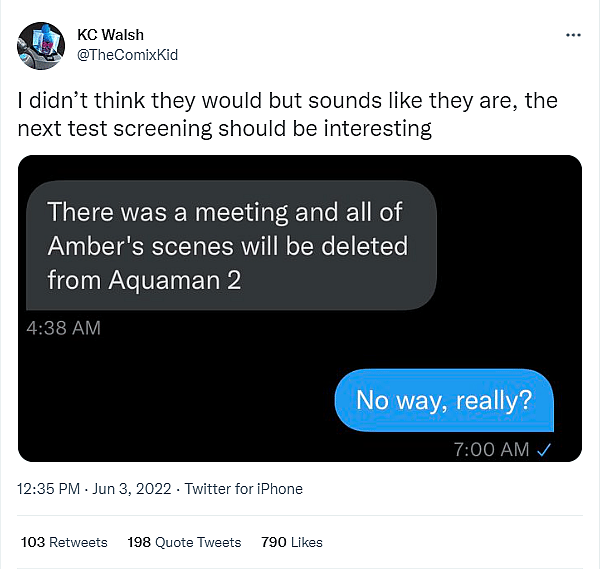Visit the @TheComixKid handle
Image resolution: width=601 pixels, height=569 pixels.
[x=127, y=54]
